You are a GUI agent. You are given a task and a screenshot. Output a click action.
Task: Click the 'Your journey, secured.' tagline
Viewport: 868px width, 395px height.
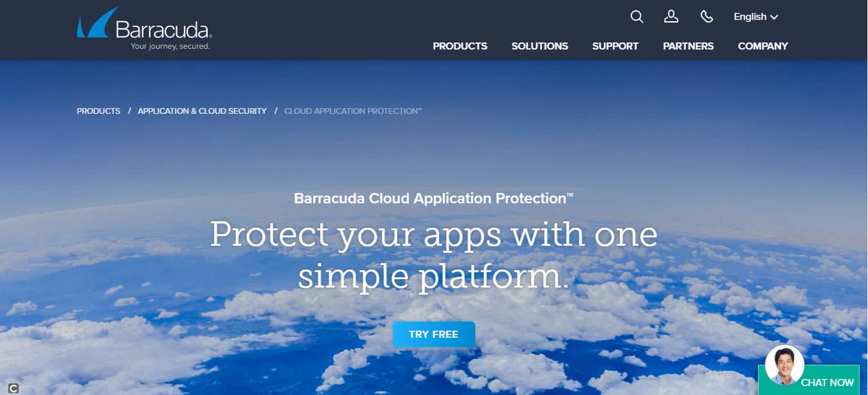[x=170, y=46]
